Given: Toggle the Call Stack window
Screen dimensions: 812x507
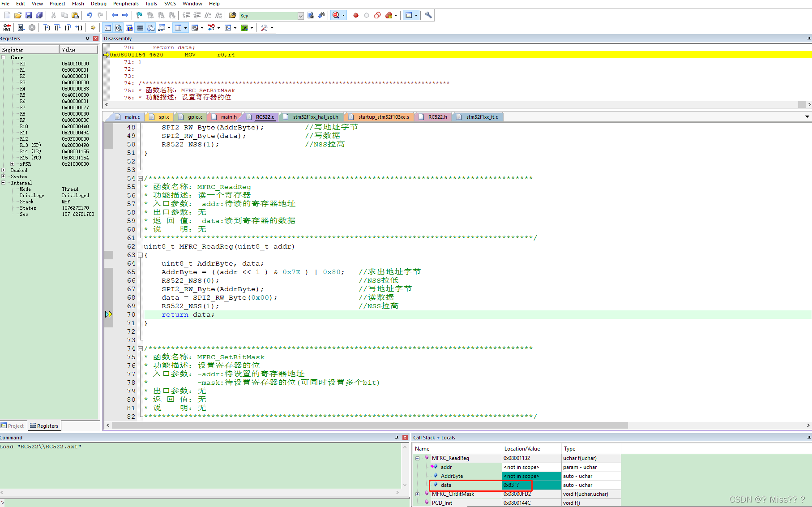Looking at the screenshot, I should 151,28.
